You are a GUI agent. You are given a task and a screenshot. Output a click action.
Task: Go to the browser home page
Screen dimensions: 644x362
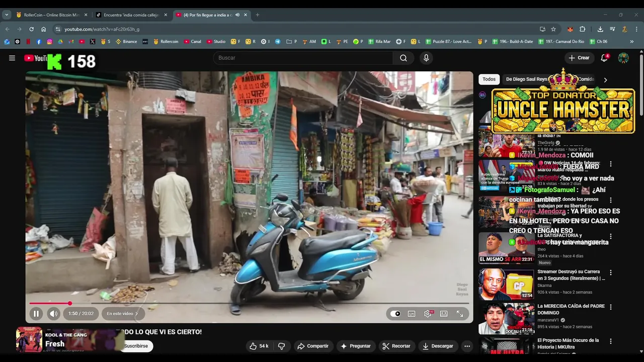(43, 29)
